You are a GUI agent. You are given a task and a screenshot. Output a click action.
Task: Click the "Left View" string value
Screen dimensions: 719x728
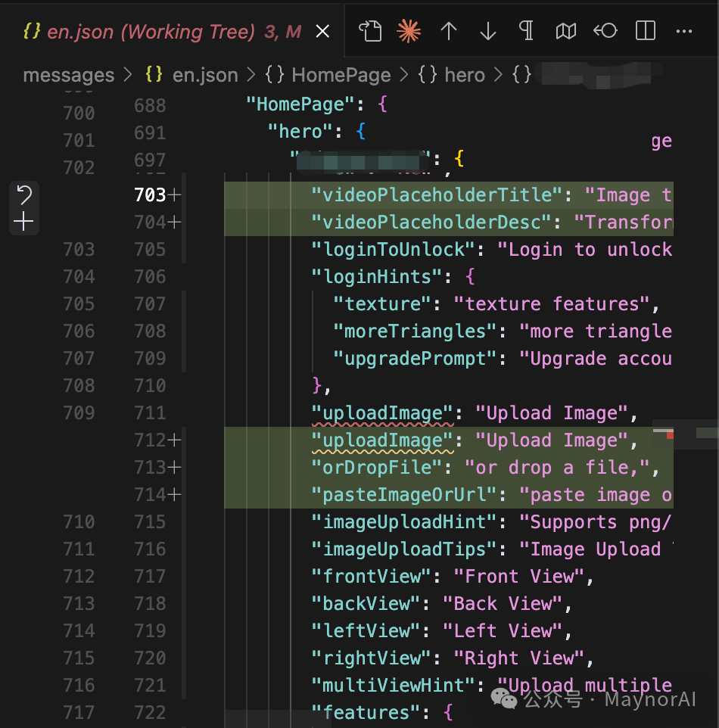tap(502, 631)
